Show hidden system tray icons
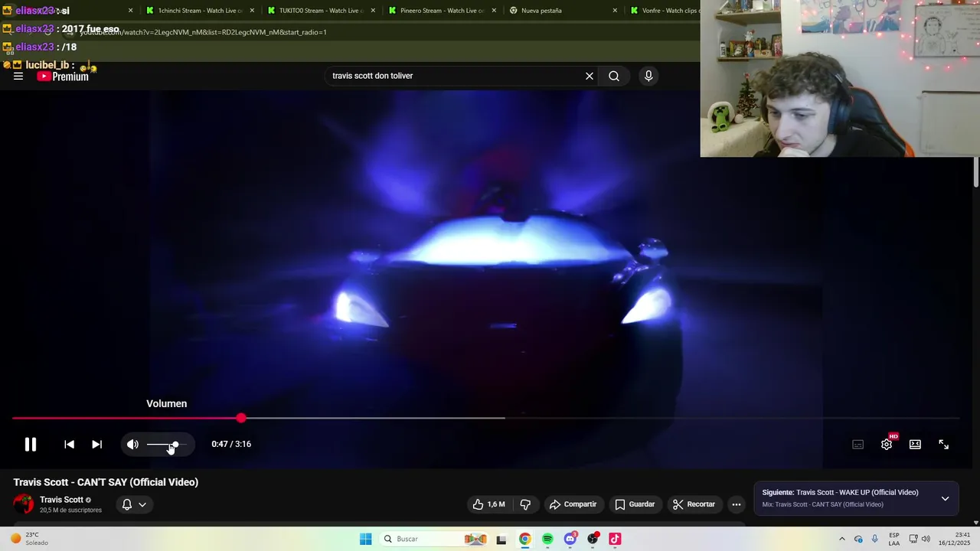The height and width of the screenshot is (551, 980). [x=842, y=539]
